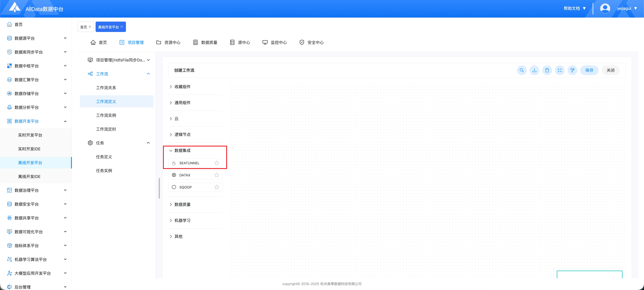Viewport: 644px width, 290px height.
Task: Click the search magnifier icon in workflow toolbar
Action: click(x=522, y=70)
